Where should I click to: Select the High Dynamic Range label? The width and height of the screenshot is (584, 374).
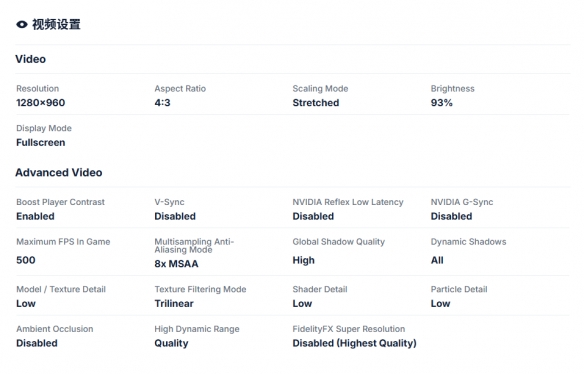pyautogui.click(x=197, y=329)
